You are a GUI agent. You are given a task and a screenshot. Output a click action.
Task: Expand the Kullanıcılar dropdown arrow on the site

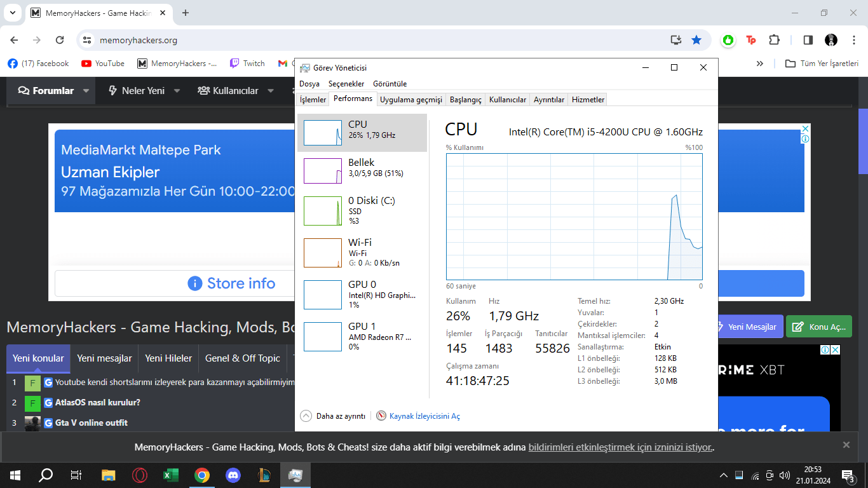point(271,91)
